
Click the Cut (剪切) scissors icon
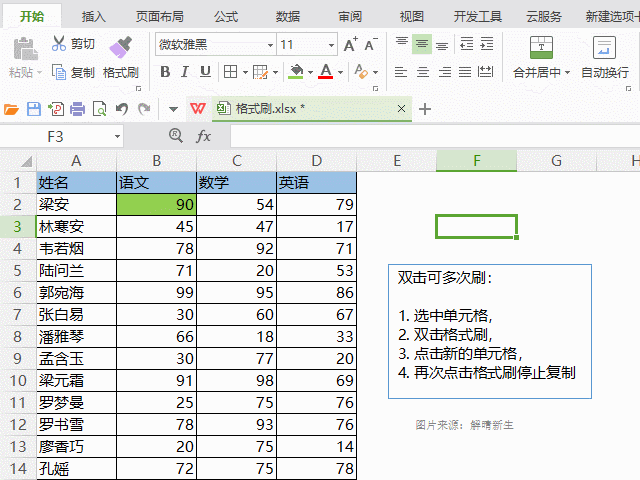click(59, 43)
